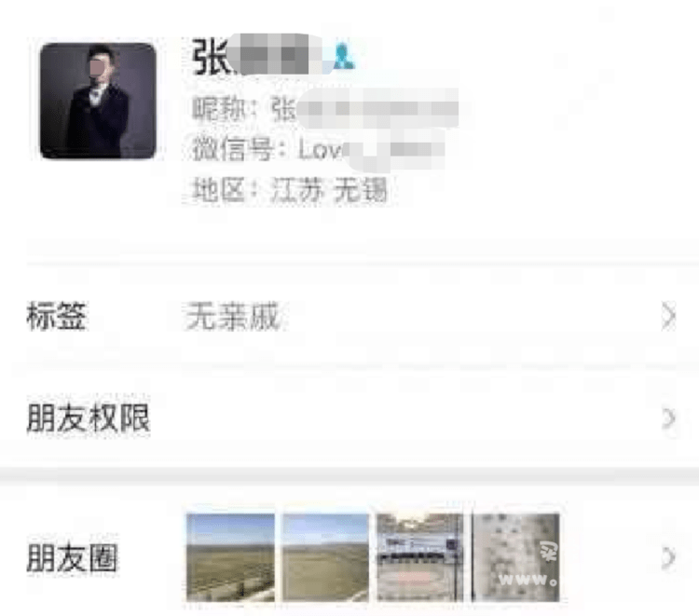
Task: View third 朋友圈 building photo thumbnail
Action: click(420, 557)
